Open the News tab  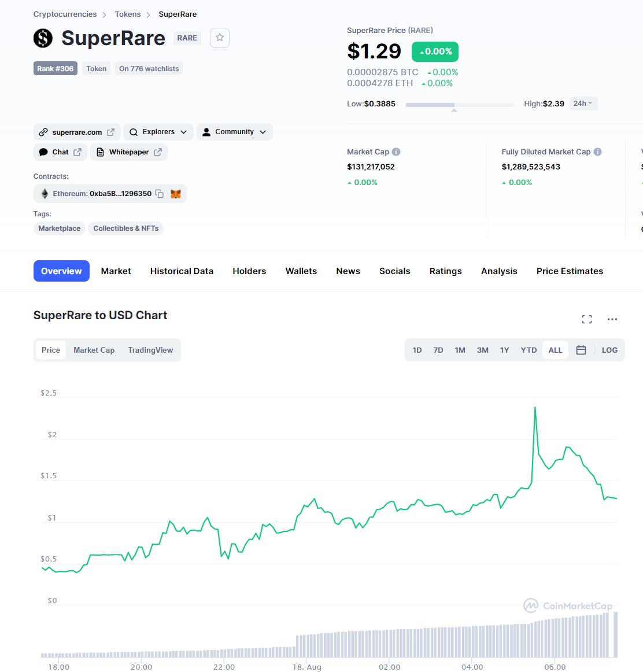348,271
